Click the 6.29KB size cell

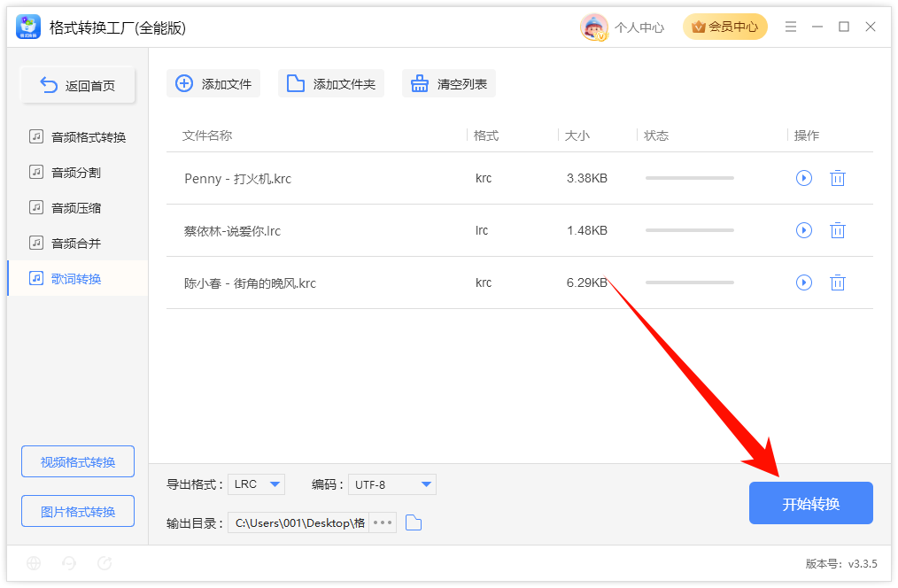(x=586, y=282)
